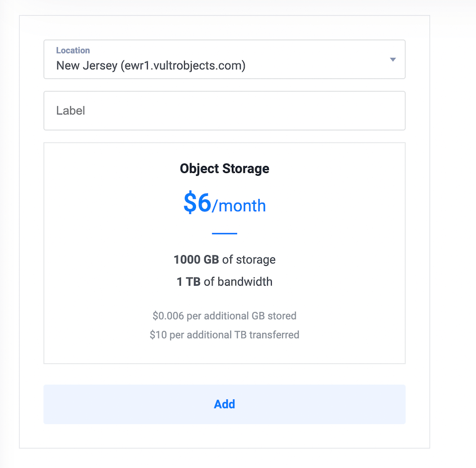Click '$10 per additional TB transferred' text
Viewport: 476px width, 468px height.
225,335
